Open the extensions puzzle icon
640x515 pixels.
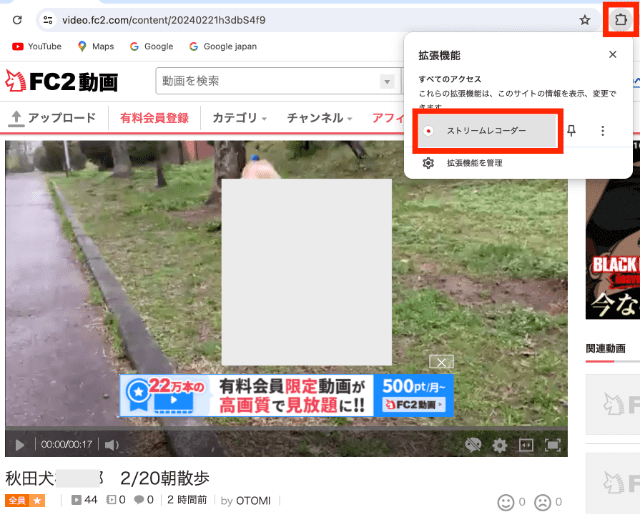point(620,20)
